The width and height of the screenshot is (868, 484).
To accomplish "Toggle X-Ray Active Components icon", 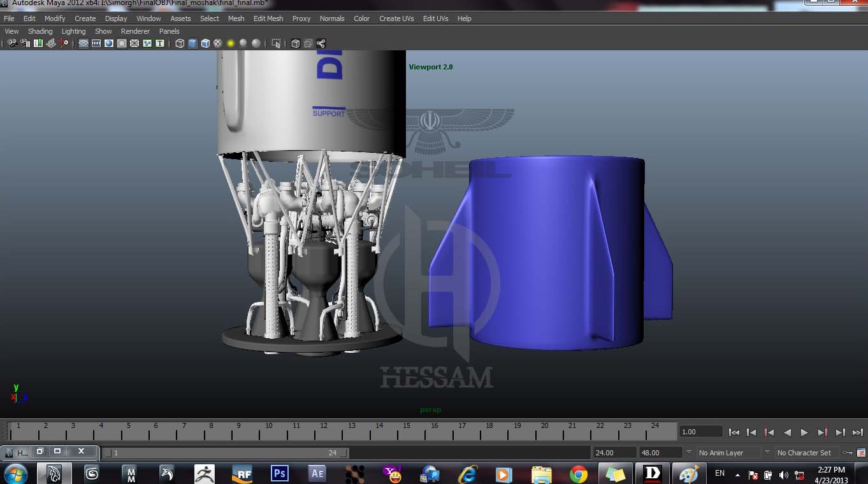I will pyautogui.click(x=308, y=43).
